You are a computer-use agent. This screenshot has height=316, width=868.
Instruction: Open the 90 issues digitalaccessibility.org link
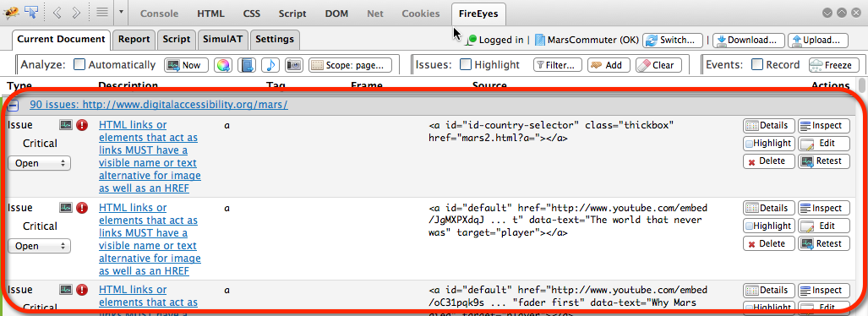tap(159, 105)
